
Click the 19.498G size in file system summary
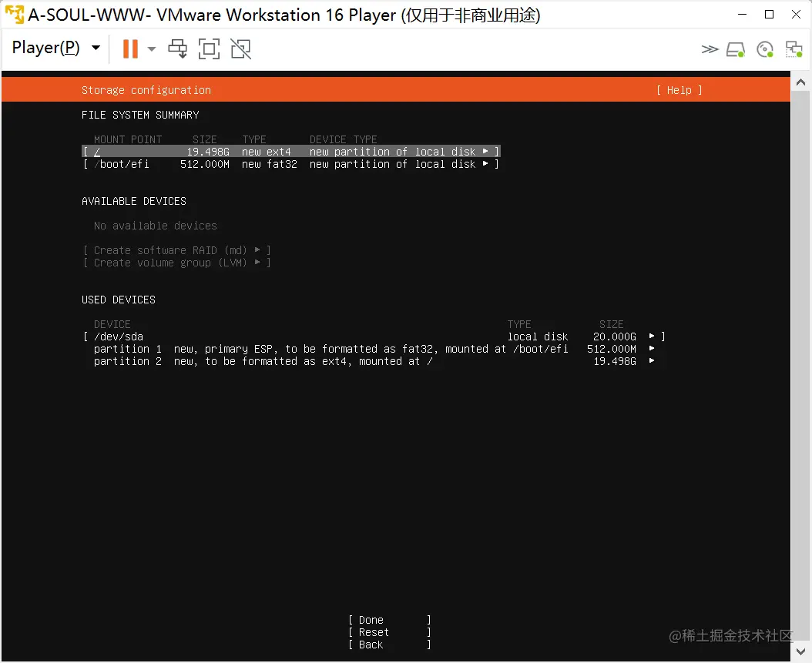pos(208,152)
